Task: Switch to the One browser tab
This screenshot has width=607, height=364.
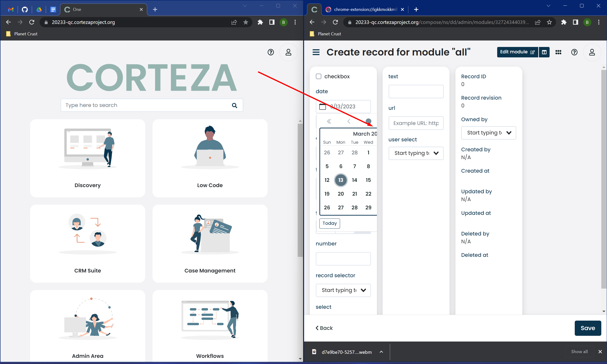Action: click(103, 9)
